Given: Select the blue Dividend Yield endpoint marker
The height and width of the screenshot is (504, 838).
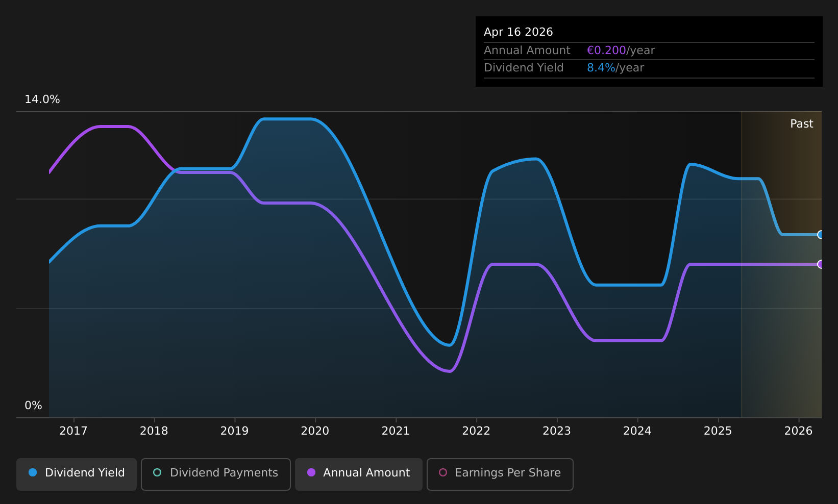Looking at the screenshot, I should 820,235.
